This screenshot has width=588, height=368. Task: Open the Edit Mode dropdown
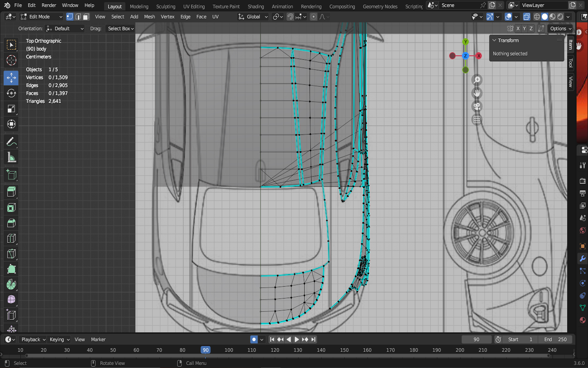point(41,17)
